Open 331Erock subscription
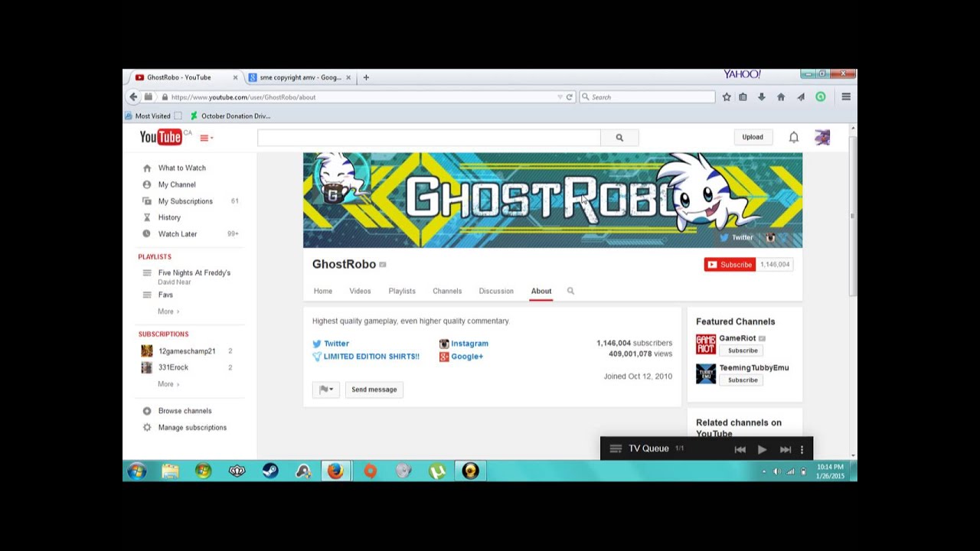 173,367
